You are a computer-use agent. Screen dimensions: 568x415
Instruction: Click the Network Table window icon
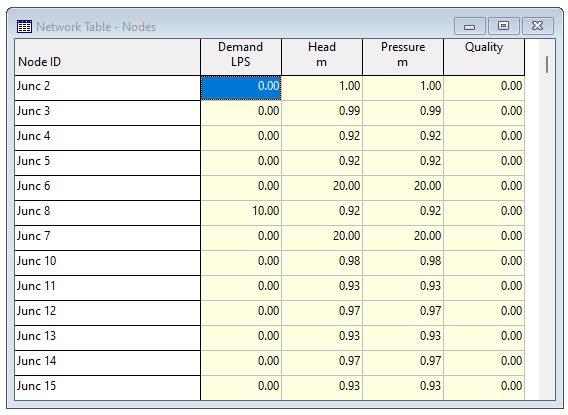pyautogui.click(x=24, y=26)
